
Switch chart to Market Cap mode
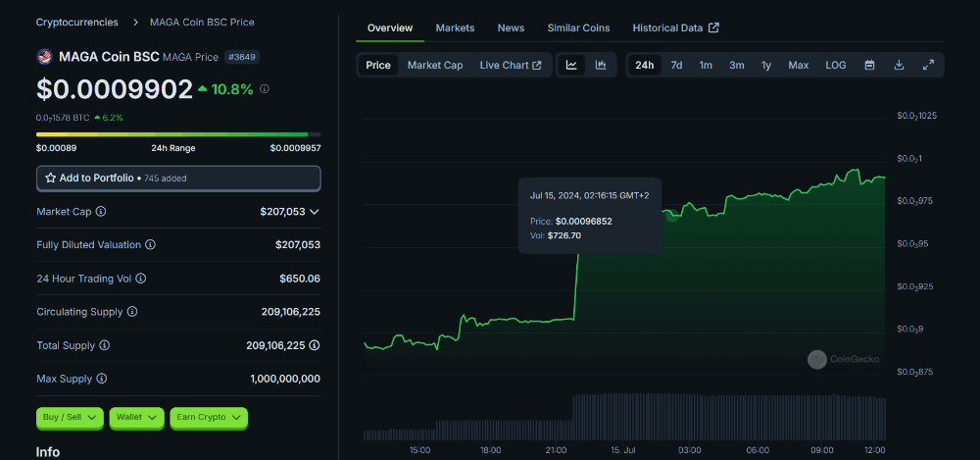pyautogui.click(x=435, y=65)
